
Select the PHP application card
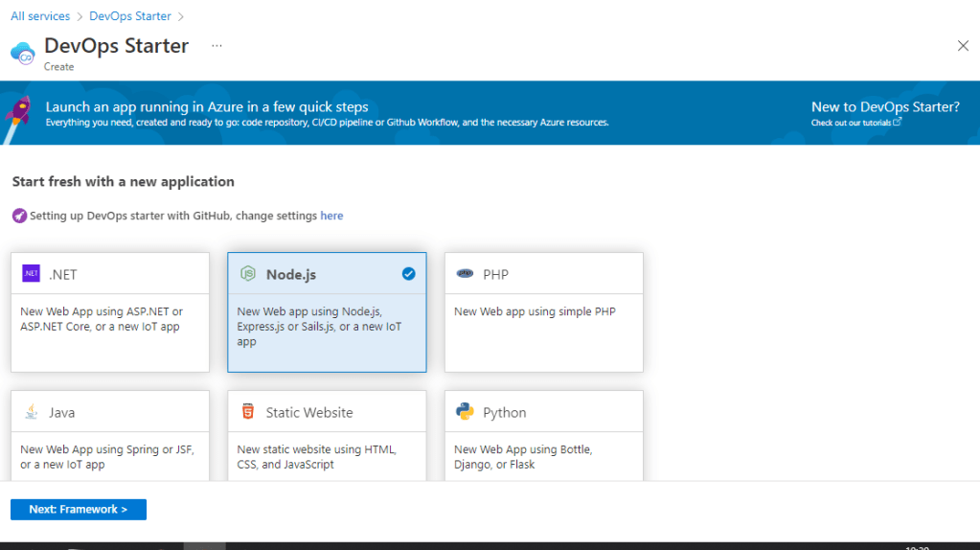click(543, 312)
